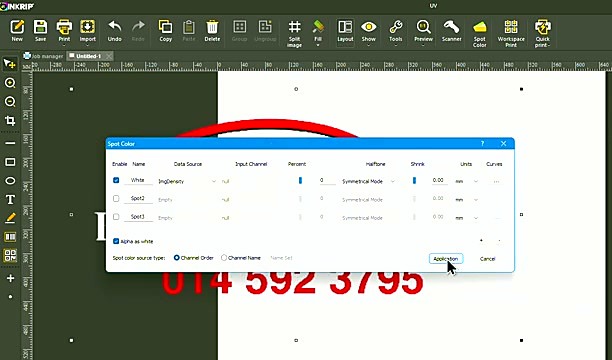The height and width of the screenshot is (360, 612).
Task: Enable the Spot3 checkbox
Action: (116, 217)
